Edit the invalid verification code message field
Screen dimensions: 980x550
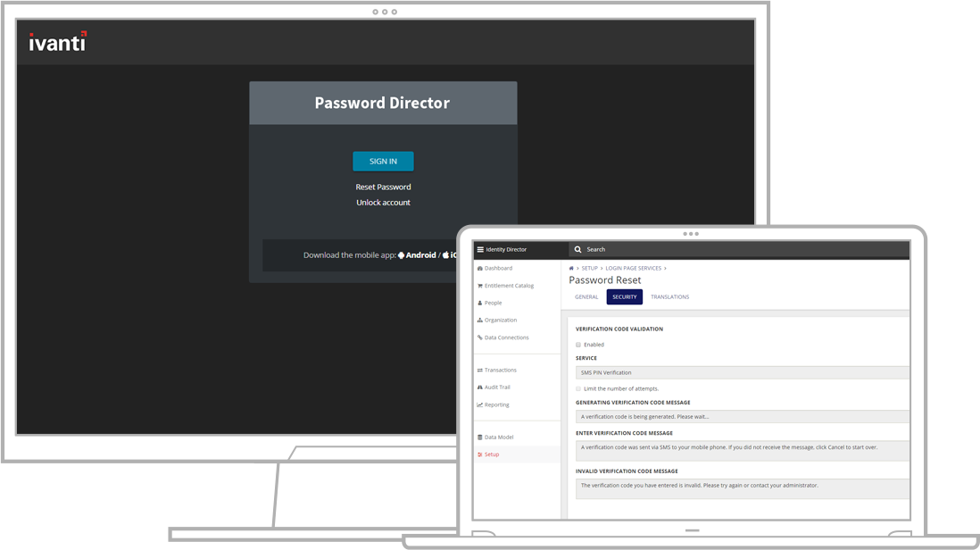[743, 489]
